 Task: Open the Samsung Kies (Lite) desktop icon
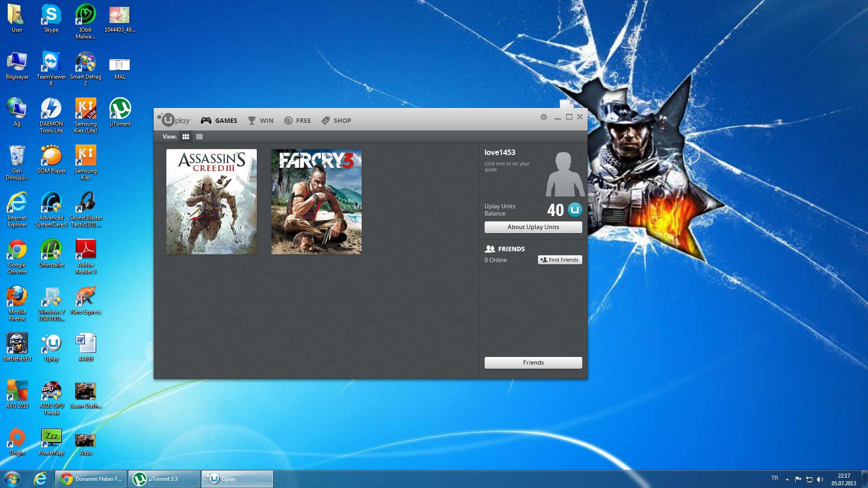(85, 115)
